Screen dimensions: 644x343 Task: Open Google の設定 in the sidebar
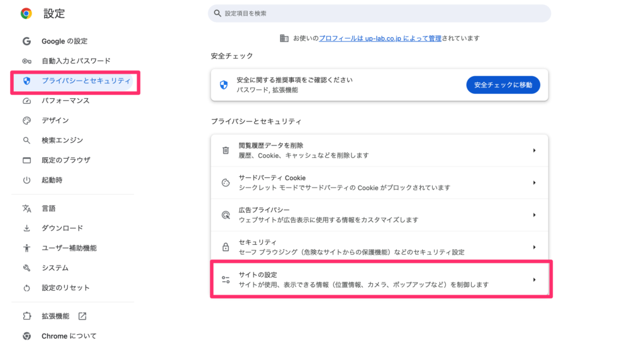65,41
